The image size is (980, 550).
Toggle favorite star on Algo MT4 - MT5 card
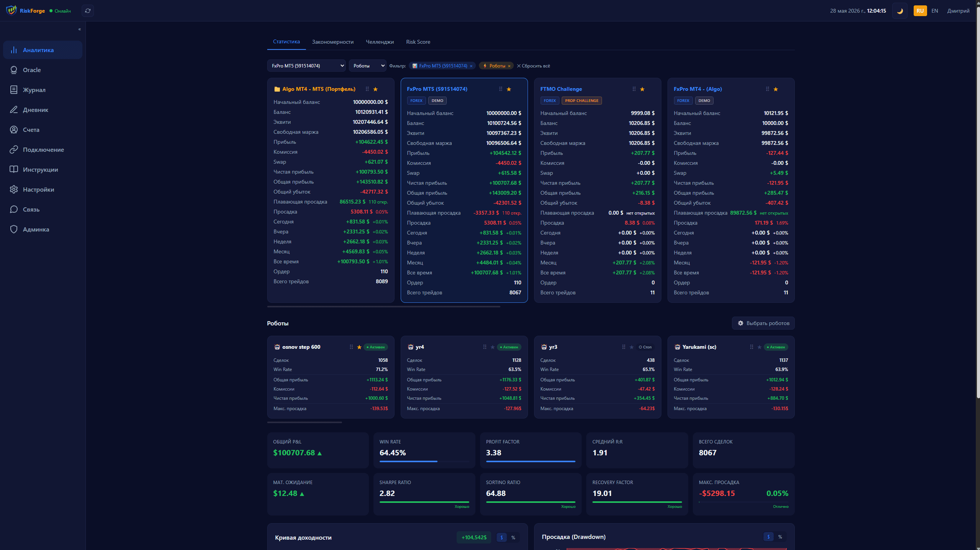coord(375,89)
